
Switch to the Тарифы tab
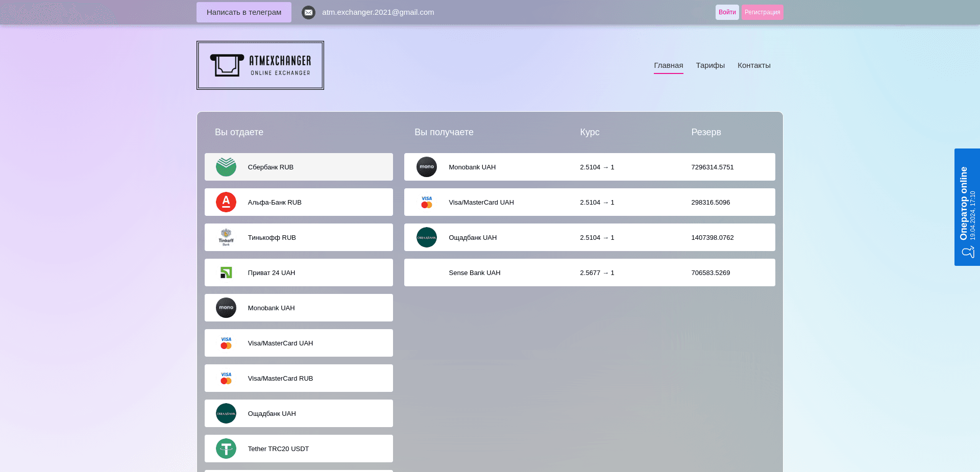[x=710, y=65]
